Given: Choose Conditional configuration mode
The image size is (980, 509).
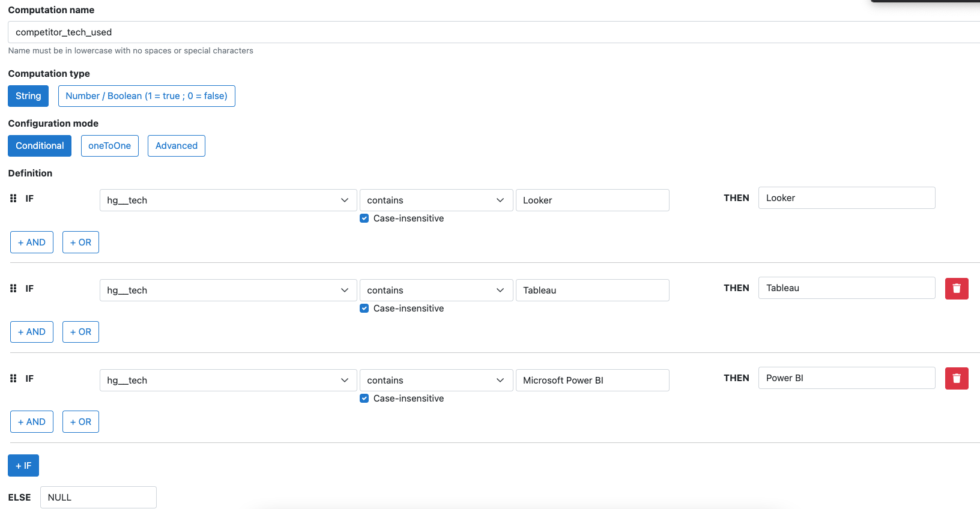Looking at the screenshot, I should [40, 146].
